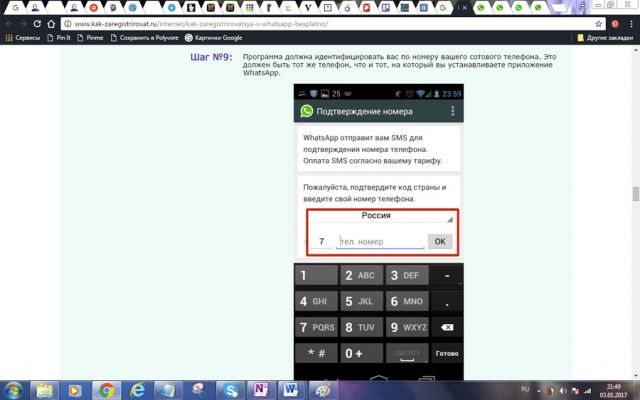Expand the Россия country selector
This screenshot has height=400, width=640.
380,216
